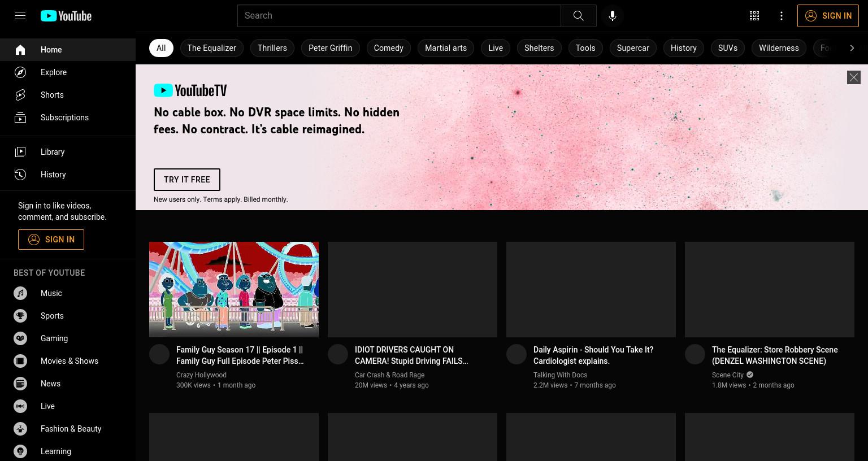
Task: Click the Learning icon
Action: click(20, 451)
